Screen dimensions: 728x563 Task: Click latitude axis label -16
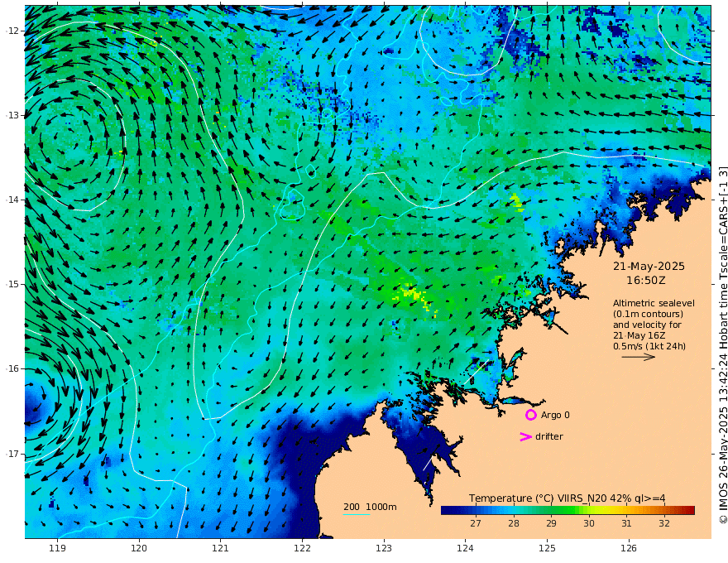coord(13,368)
